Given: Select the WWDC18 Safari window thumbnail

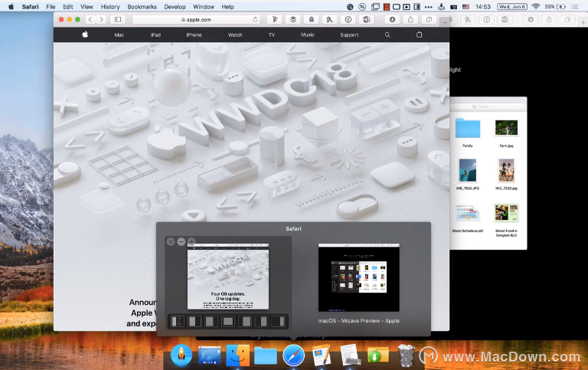Looking at the screenshot, I should (x=228, y=277).
